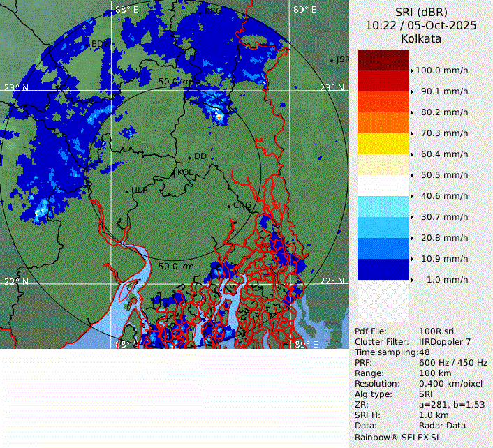Click the 1.0 mm/h dark blue swatch
This screenshot has height=448, width=493.
click(383, 269)
